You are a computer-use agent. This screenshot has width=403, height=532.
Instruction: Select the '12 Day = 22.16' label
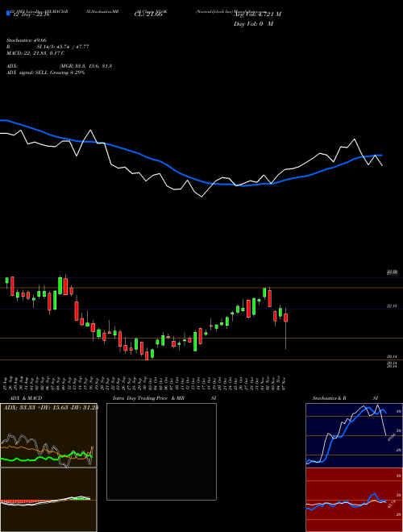[x=30, y=15]
